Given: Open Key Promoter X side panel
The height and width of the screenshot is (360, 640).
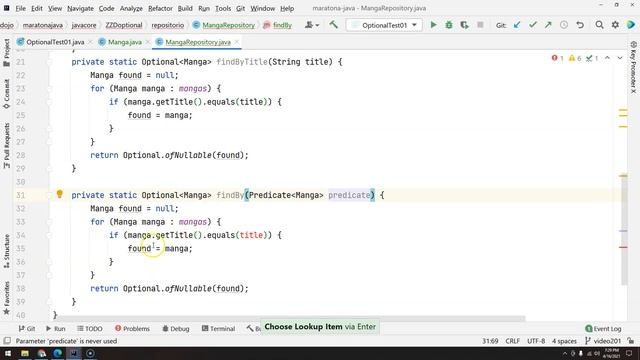Looking at the screenshot, I should click(x=633, y=67).
